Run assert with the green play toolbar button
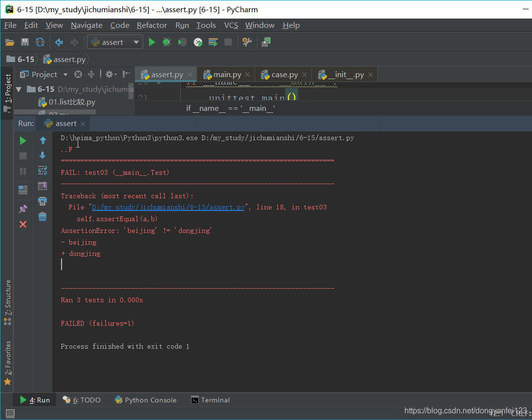This screenshot has width=532, height=420. pyautogui.click(x=151, y=42)
